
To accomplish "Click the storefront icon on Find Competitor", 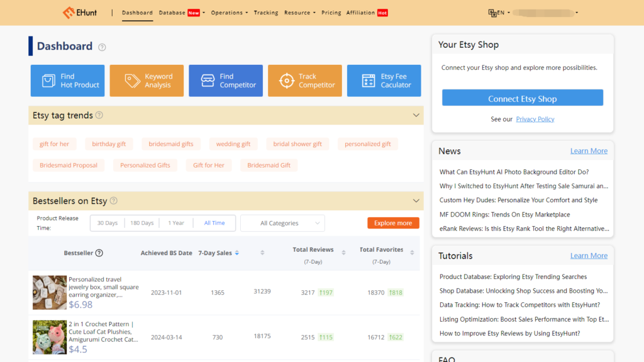I will (208, 81).
